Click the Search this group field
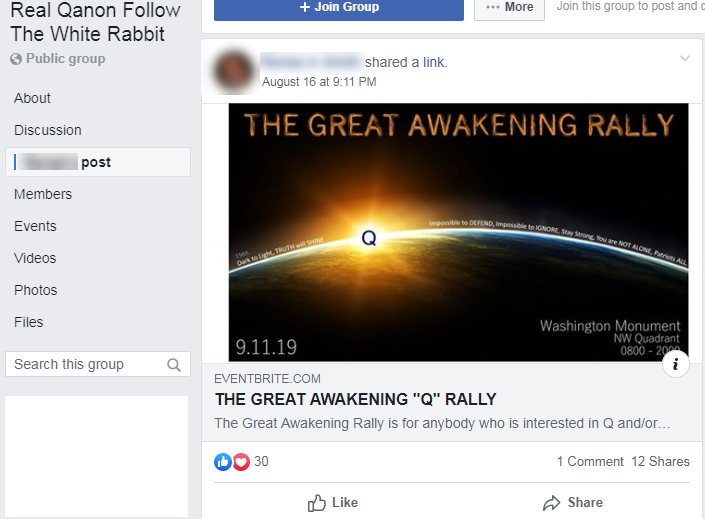This screenshot has width=705, height=519. click(98, 364)
